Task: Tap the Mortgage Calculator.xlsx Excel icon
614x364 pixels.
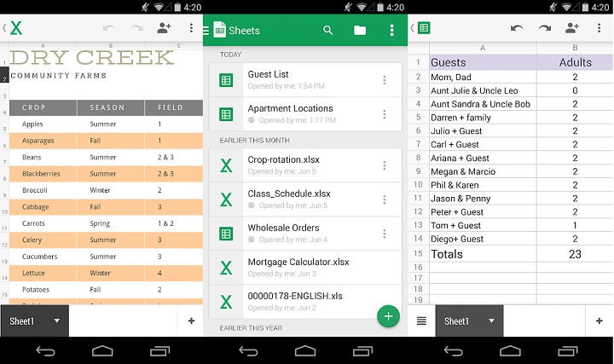Action: pos(226,268)
